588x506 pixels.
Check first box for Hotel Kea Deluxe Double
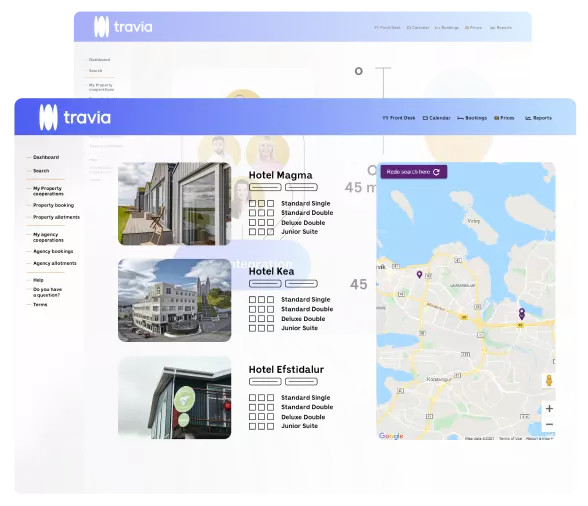pos(252,318)
